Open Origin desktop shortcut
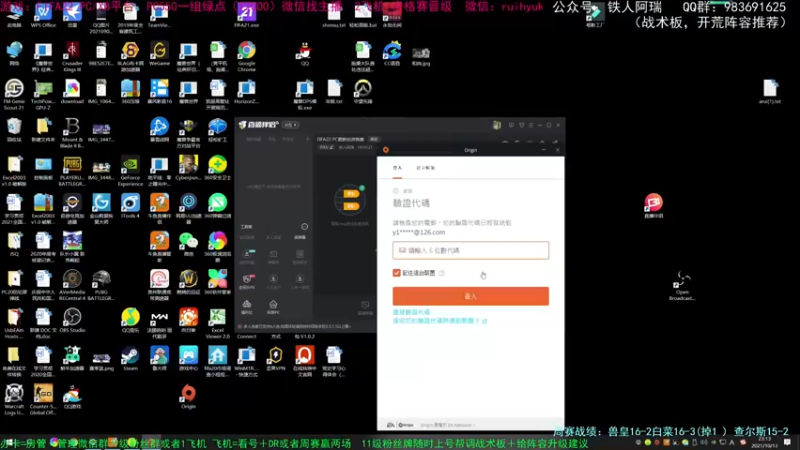Screen dimensions: 800x450 [188, 397]
